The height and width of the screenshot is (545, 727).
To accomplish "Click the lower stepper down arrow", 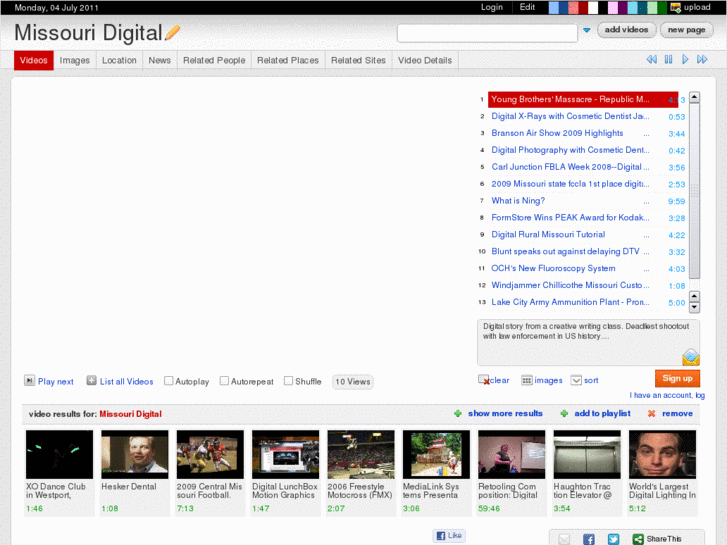I will click(x=694, y=307).
